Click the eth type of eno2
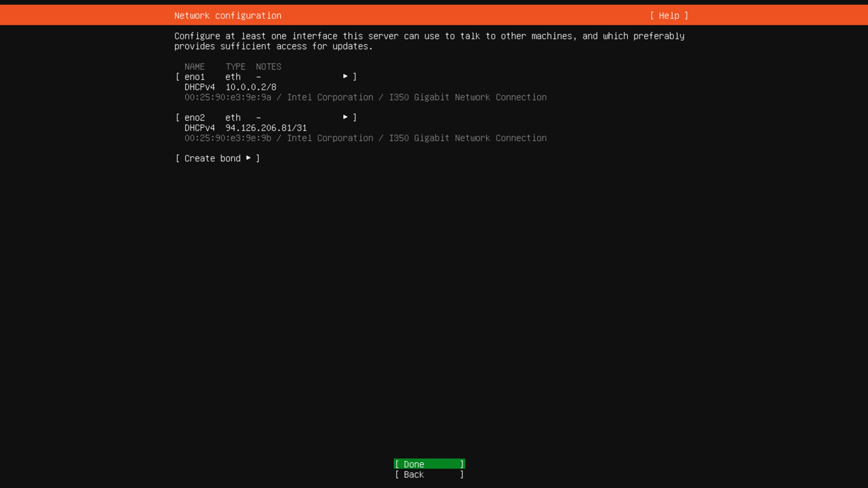Screen dimensions: 868x488 [x=233, y=118]
